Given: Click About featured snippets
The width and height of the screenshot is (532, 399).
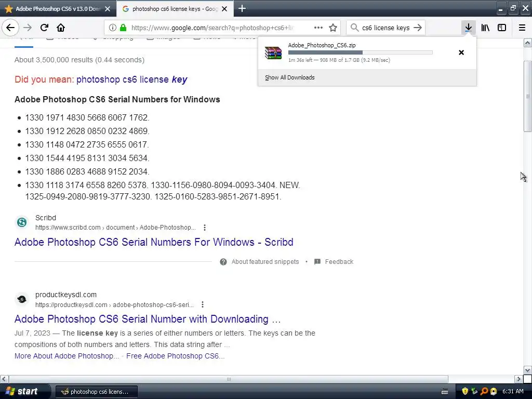Looking at the screenshot, I should click(265, 262).
